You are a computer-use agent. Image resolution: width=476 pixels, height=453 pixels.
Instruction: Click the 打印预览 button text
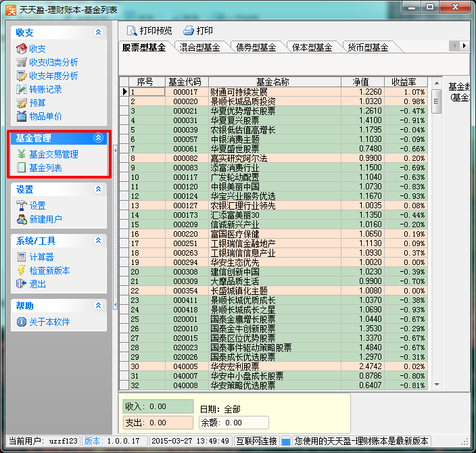tap(156, 30)
